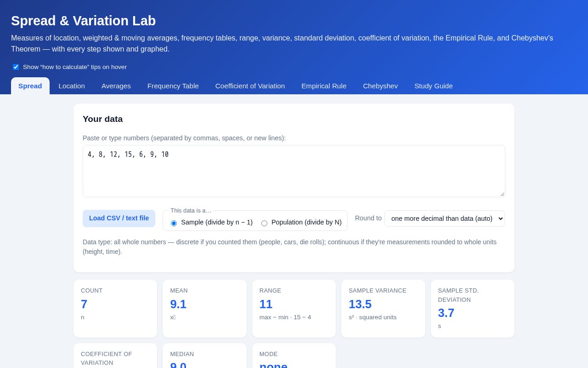The image size is (588, 368).
Task: Toggle the 'how to calculate' tips checkbox
Action: tap(16, 67)
